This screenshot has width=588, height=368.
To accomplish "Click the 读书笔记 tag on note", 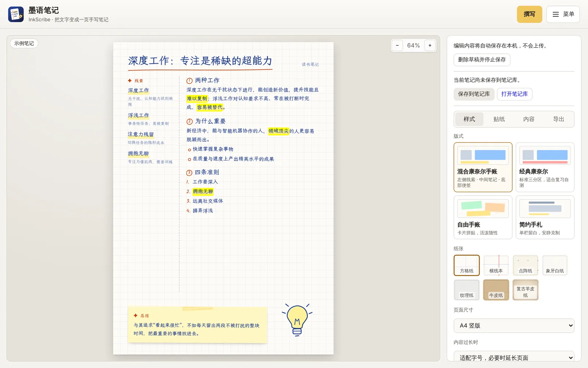I will tap(310, 64).
